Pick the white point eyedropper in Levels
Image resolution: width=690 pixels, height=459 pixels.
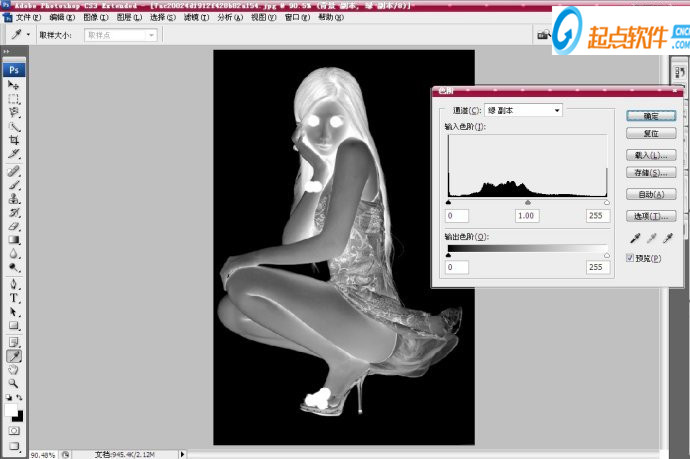coord(668,238)
